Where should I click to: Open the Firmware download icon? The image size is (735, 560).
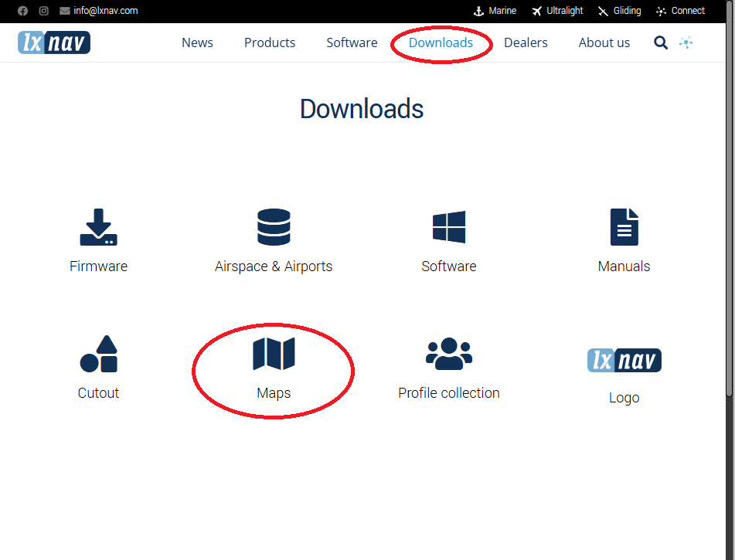(98, 227)
